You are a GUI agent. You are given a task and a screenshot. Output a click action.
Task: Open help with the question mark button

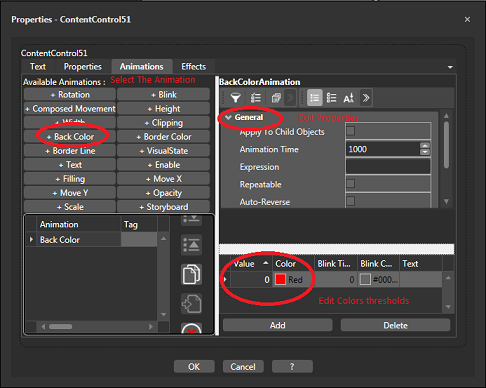click(292, 367)
